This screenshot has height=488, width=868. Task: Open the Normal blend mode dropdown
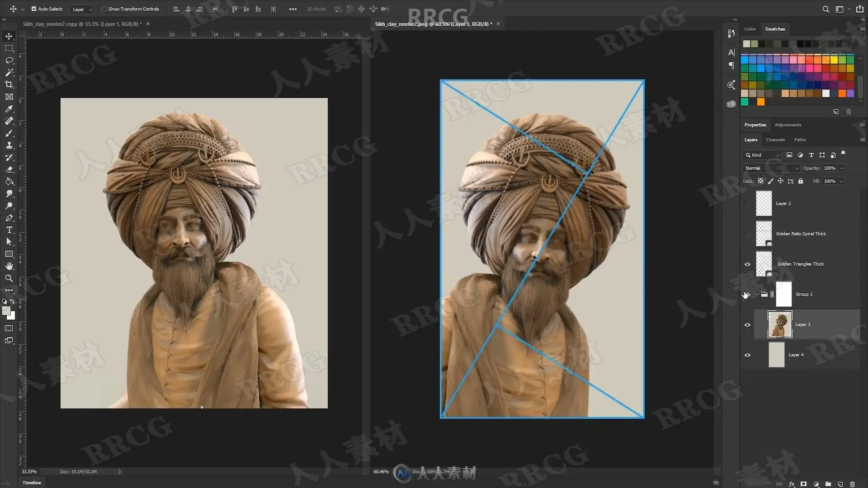click(x=771, y=168)
